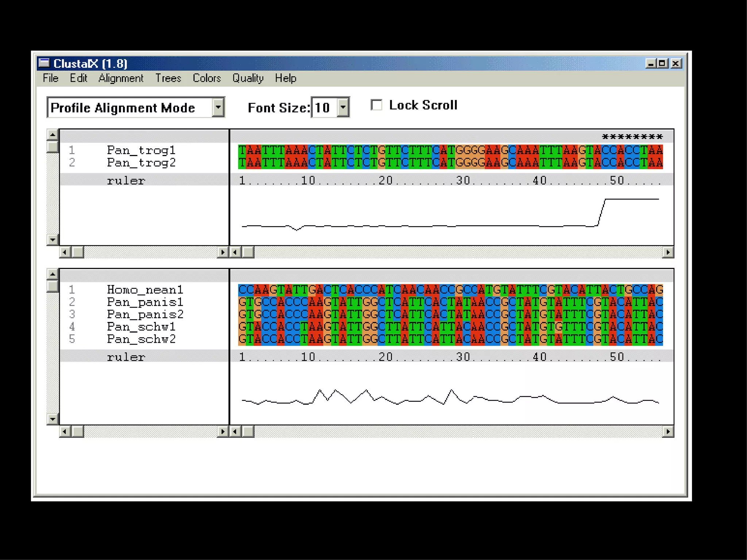
Task: Click the top alignment horizontal scrollbar thumb
Action: (x=248, y=252)
